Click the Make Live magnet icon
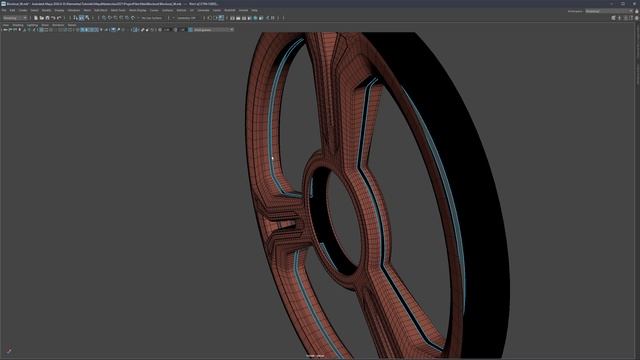Screen dimensions: 640x360 (133, 18)
